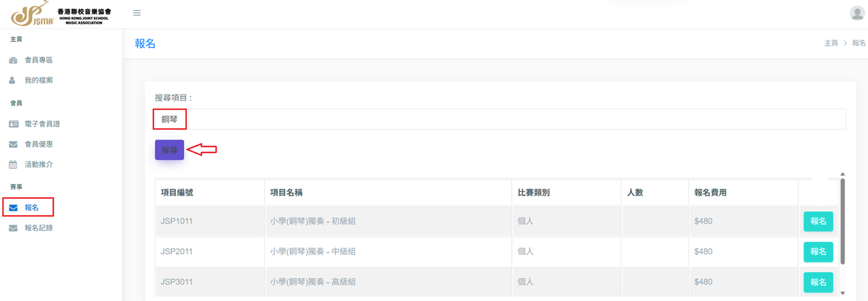Click the table scrollbar up arrow

pyautogui.click(x=843, y=174)
